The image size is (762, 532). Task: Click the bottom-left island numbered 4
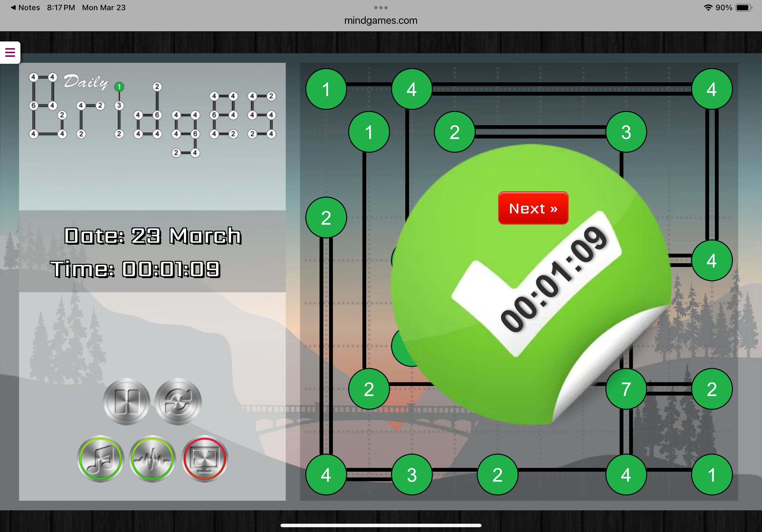click(326, 475)
